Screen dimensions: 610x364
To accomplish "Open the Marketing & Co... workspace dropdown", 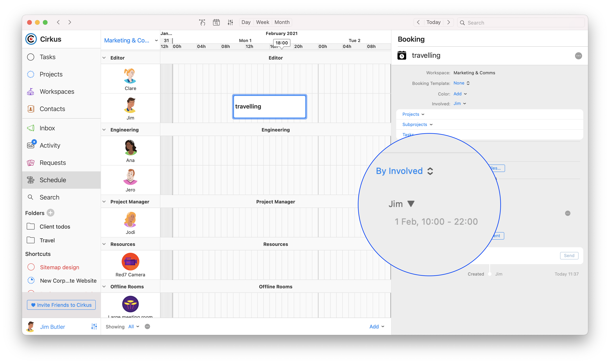I will coord(131,40).
